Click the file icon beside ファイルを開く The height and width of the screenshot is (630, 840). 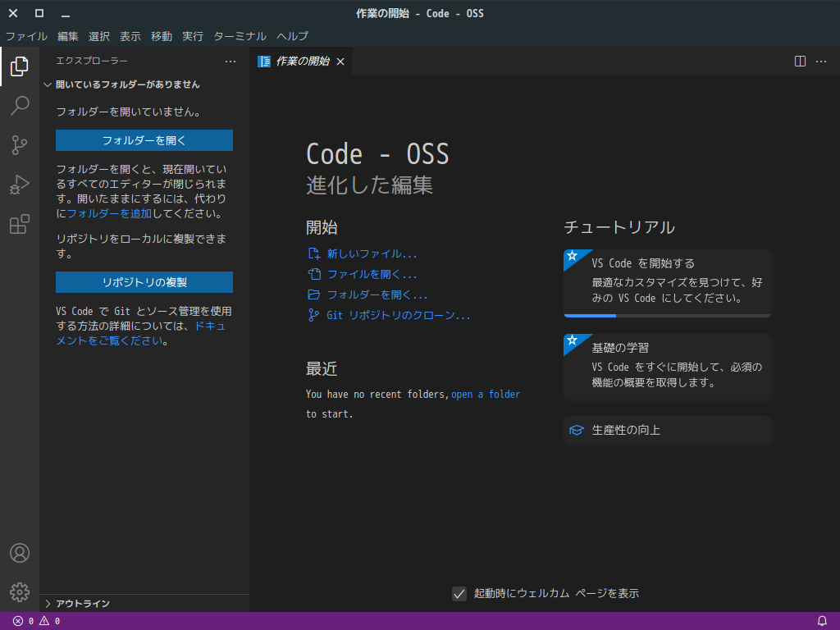tap(314, 274)
